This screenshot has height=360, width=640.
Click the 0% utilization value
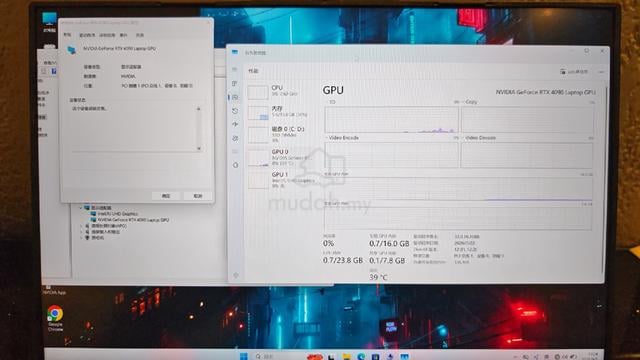[x=329, y=243]
